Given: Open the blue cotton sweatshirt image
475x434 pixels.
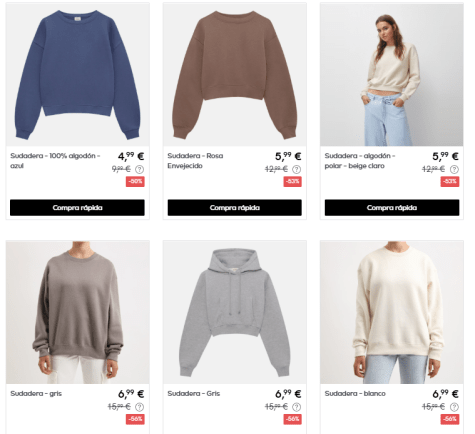Looking at the screenshot, I should click(78, 75).
